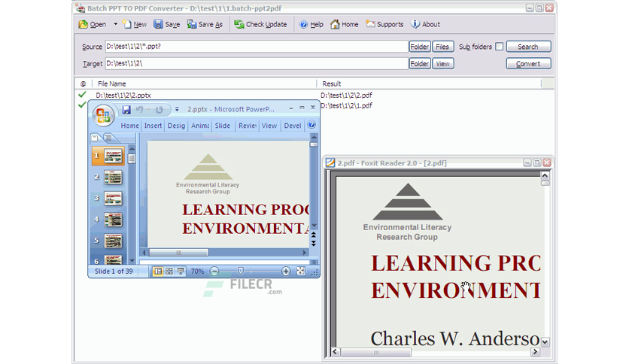Click the Files button for Source
Screen dimensions: 629x364
point(442,47)
